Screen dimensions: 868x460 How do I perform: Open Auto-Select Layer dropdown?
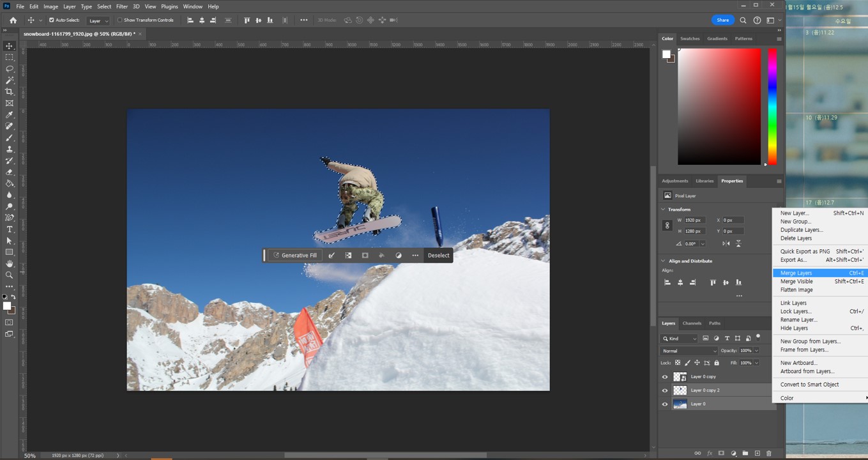pyautogui.click(x=98, y=20)
